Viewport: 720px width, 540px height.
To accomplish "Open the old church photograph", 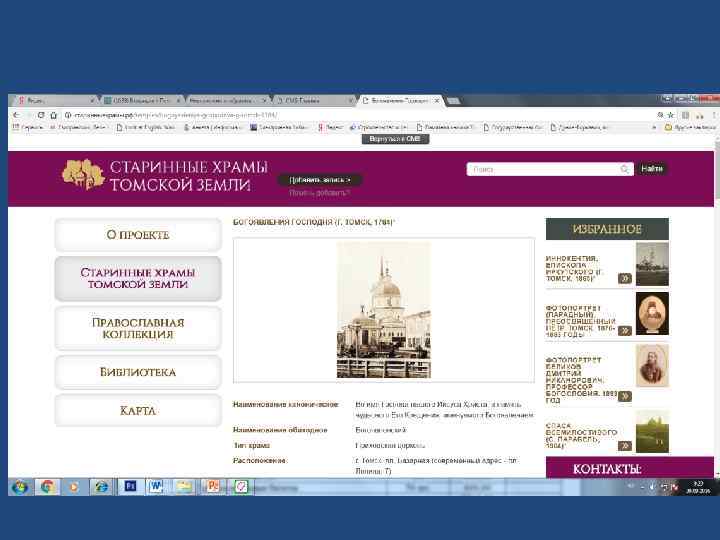I will coord(384,310).
